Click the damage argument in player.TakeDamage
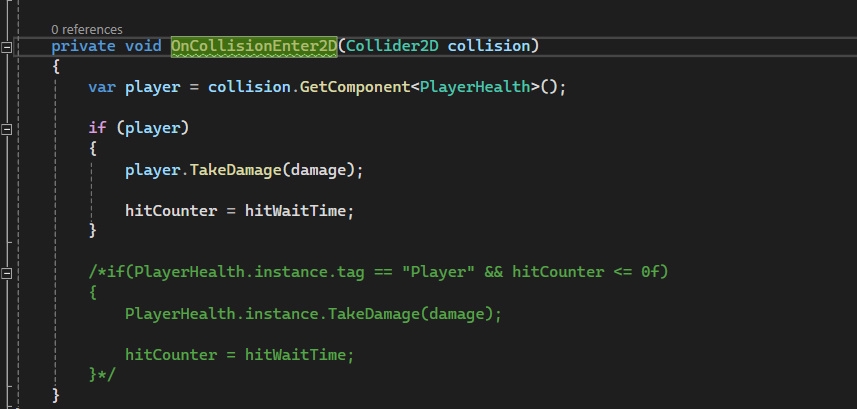The width and height of the screenshot is (857, 409). (319, 170)
